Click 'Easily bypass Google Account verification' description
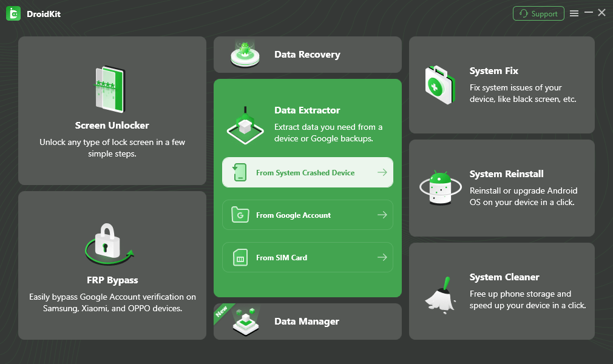 coord(112,303)
